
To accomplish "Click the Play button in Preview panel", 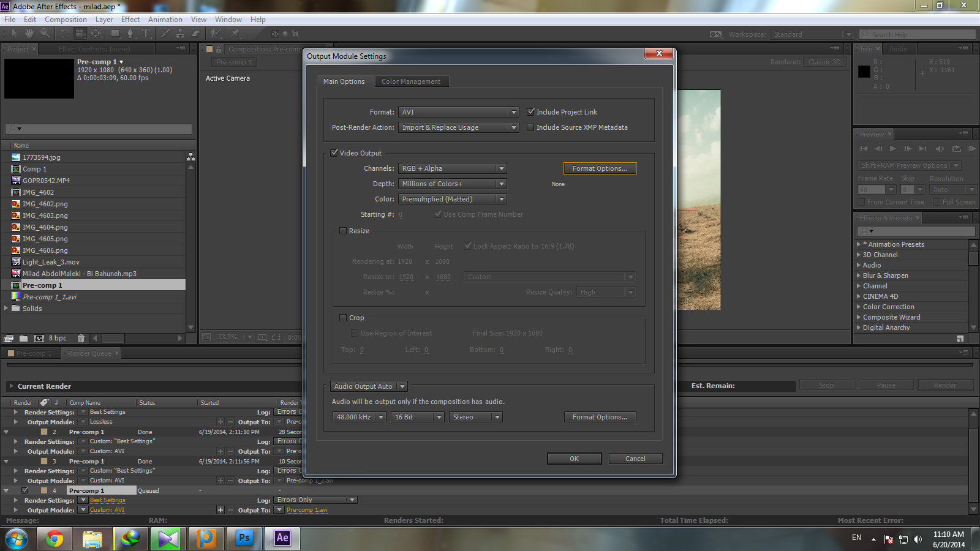I will [x=892, y=148].
